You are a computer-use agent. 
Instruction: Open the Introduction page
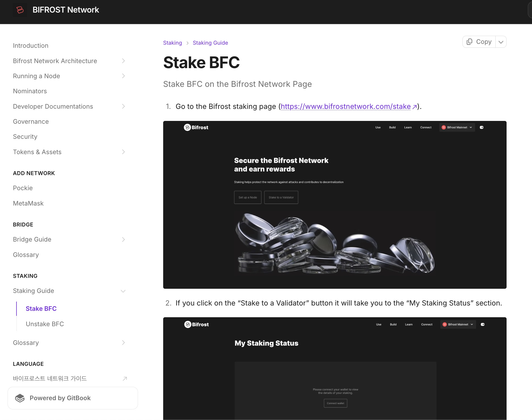click(31, 46)
